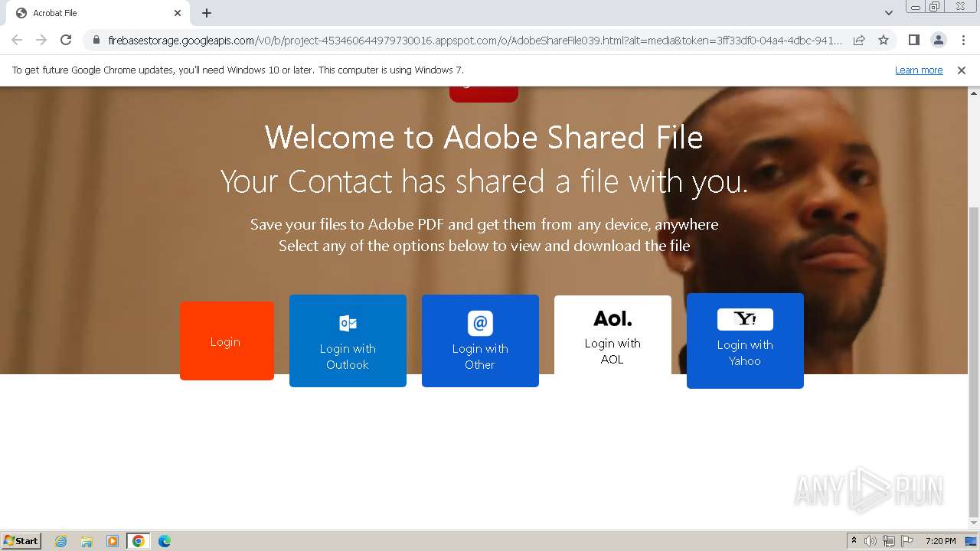Viewport: 980px width, 551px height.
Task: Open Chrome three-dot menu
Action: click(963, 40)
